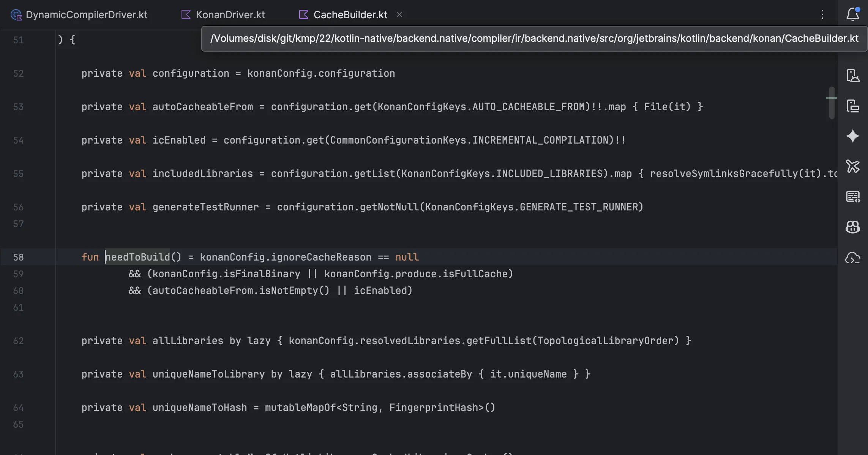The height and width of the screenshot is (455, 868).
Task: Close the CacheBuilder.kt tab
Action: click(x=399, y=14)
